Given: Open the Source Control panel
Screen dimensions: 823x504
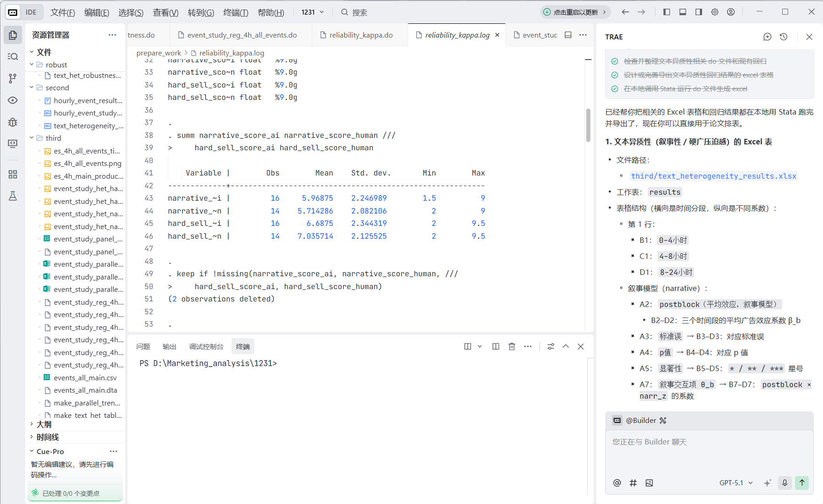Looking at the screenshot, I should tap(13, 78).
